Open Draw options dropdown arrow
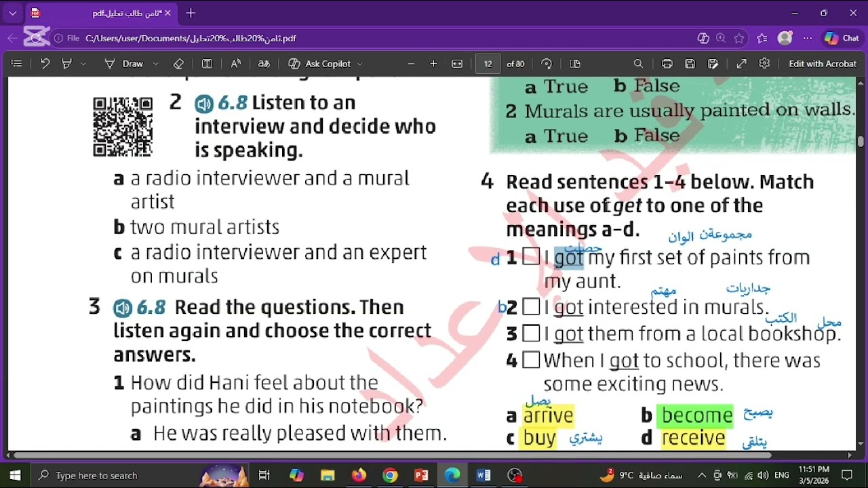This screenshot has width=868, height=488. click(156, 64)
